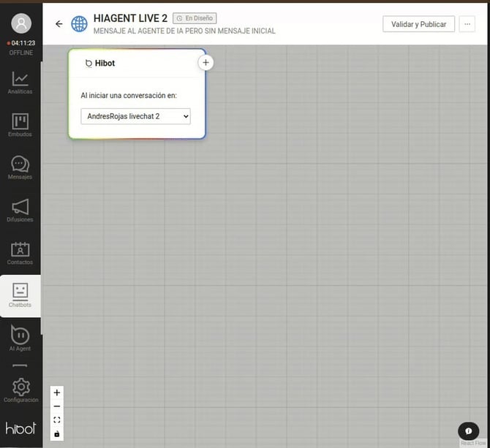Open the AI Agent section
Screen dimensions: 490x448
20,338
